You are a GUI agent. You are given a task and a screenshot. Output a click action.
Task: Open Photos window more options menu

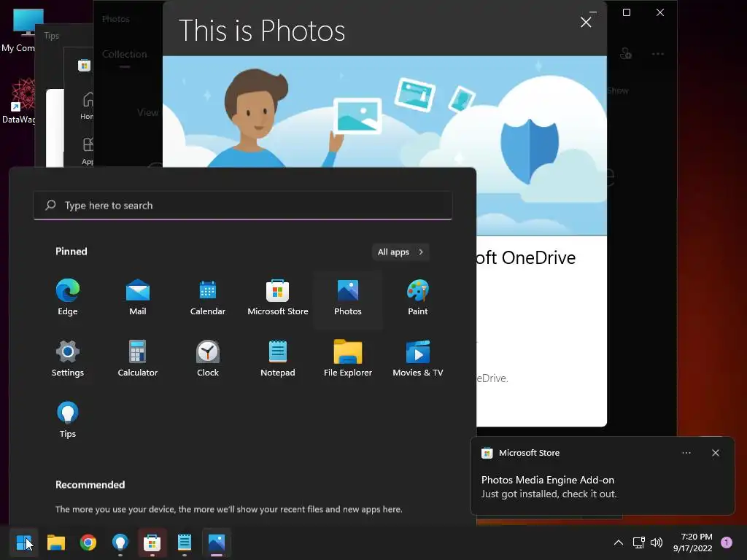point(658,54)
